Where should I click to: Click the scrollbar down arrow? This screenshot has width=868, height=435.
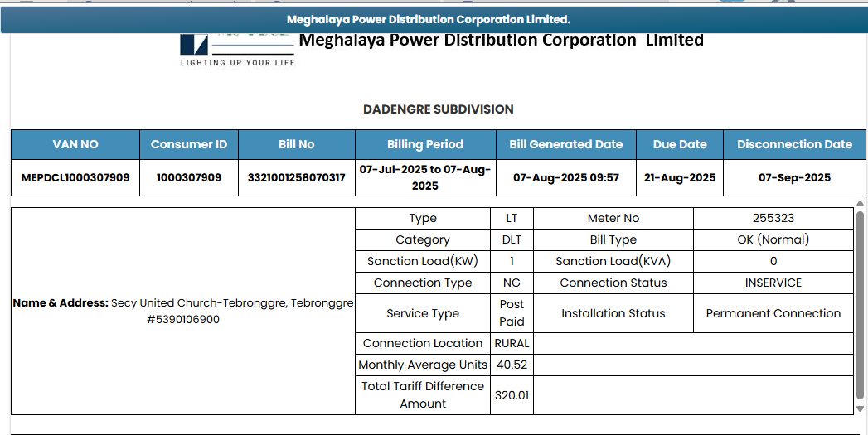860,408
